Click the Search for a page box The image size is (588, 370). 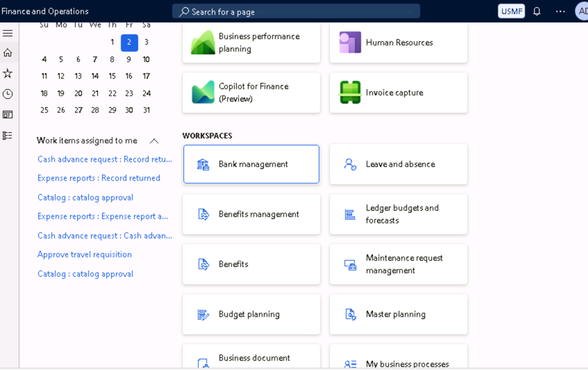coord(296,11)
